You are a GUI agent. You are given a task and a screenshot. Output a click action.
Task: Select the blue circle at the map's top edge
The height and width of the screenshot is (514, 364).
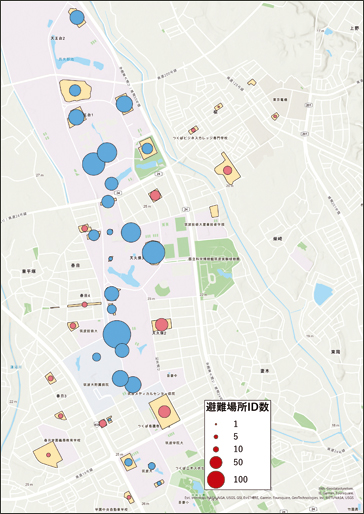(77, 17)
